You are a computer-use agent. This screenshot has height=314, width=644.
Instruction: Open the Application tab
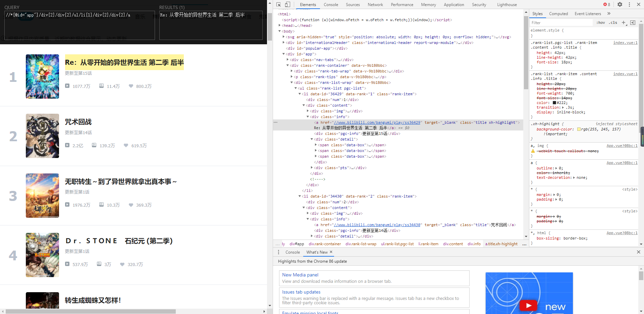click(x=454, y=5)
